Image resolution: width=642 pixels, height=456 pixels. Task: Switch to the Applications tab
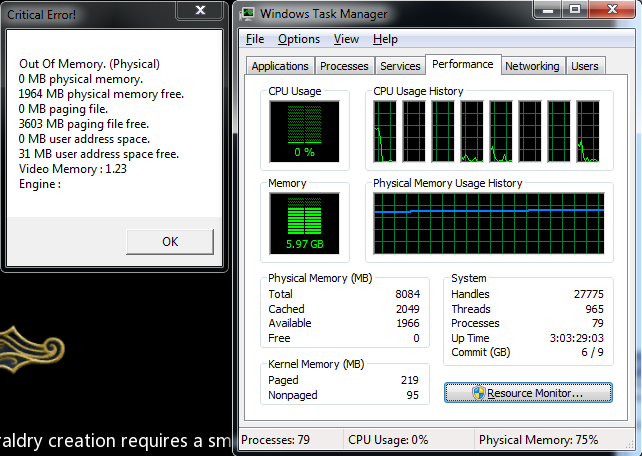coord(280,66)
